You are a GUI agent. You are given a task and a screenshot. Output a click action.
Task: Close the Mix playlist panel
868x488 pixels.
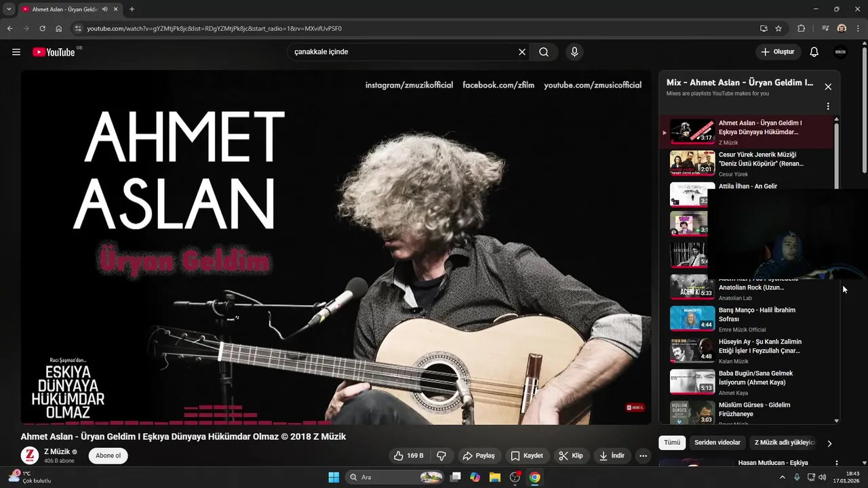[828, 87]
